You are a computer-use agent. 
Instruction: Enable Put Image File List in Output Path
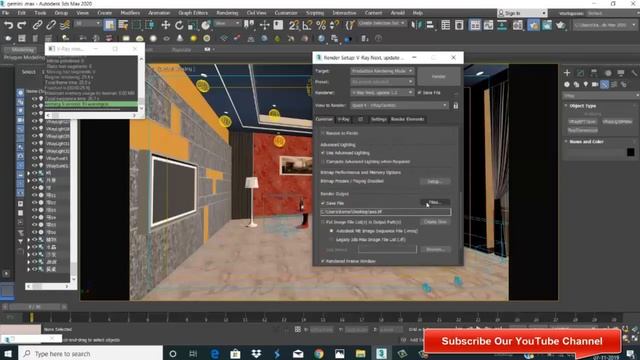tap(323, 222)
